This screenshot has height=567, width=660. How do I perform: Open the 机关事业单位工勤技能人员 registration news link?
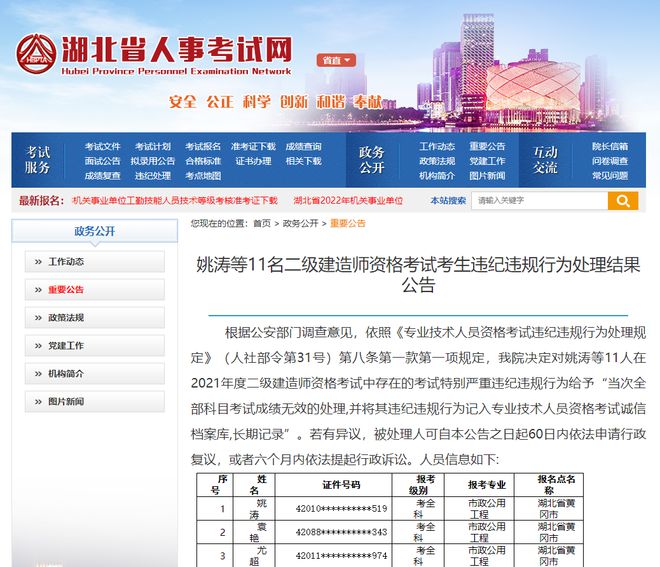tap(174, 201)
